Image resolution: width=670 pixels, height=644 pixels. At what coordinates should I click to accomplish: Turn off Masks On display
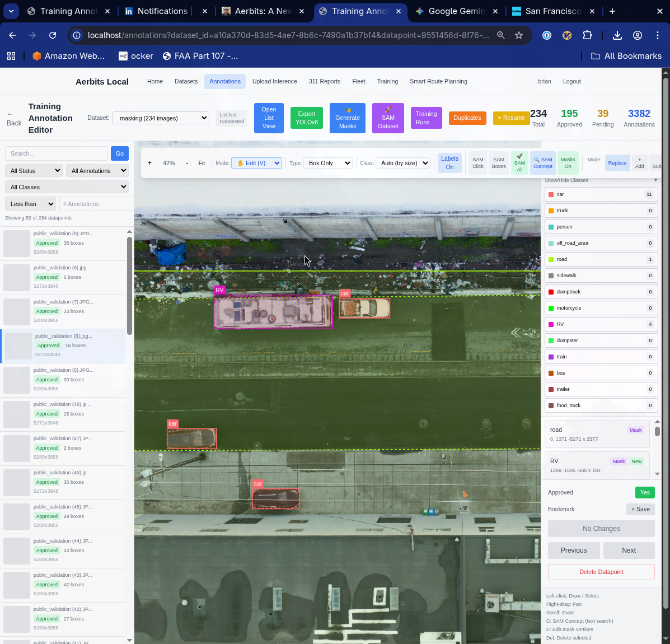click(x=567, y=162)
